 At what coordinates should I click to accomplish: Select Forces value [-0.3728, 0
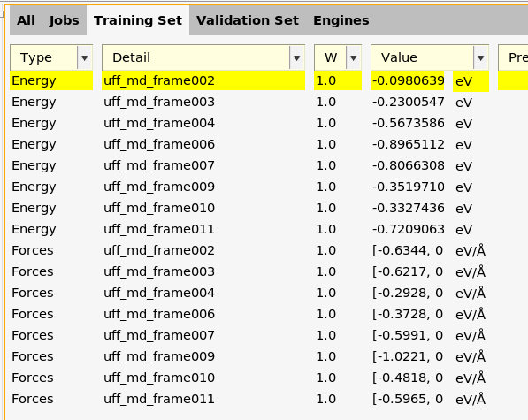408,314
